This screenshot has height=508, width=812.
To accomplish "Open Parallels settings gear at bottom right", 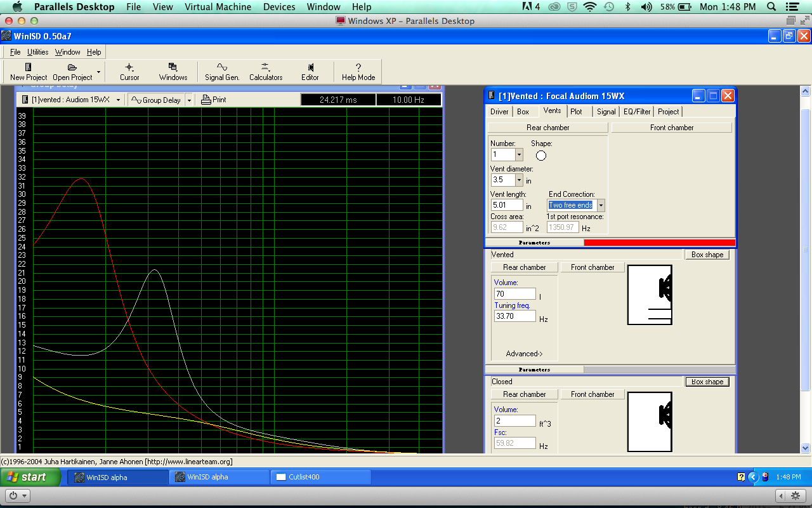I will 794,495.
